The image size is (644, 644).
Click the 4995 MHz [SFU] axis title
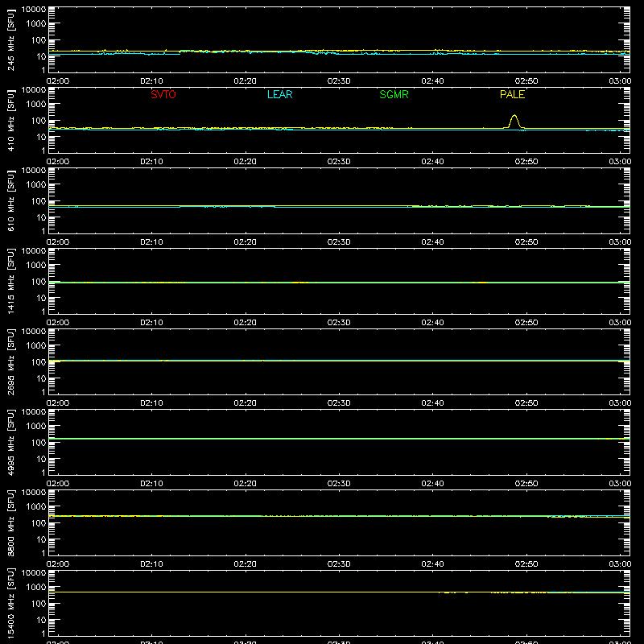[x=10, y=442]
